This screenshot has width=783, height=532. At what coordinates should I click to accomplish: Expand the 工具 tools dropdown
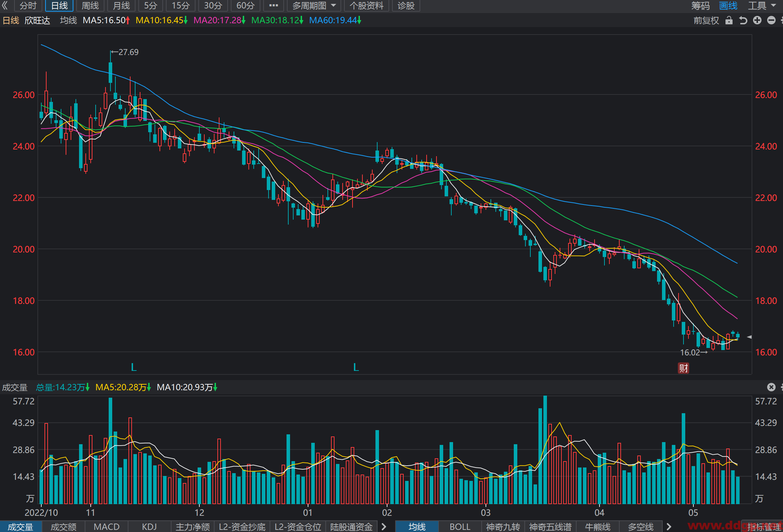[761, 6]
